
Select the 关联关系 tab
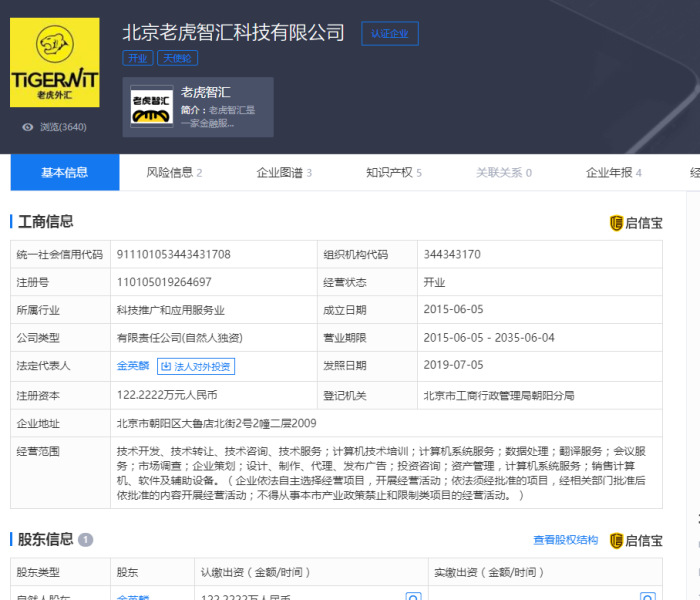[x=504, y=172]
